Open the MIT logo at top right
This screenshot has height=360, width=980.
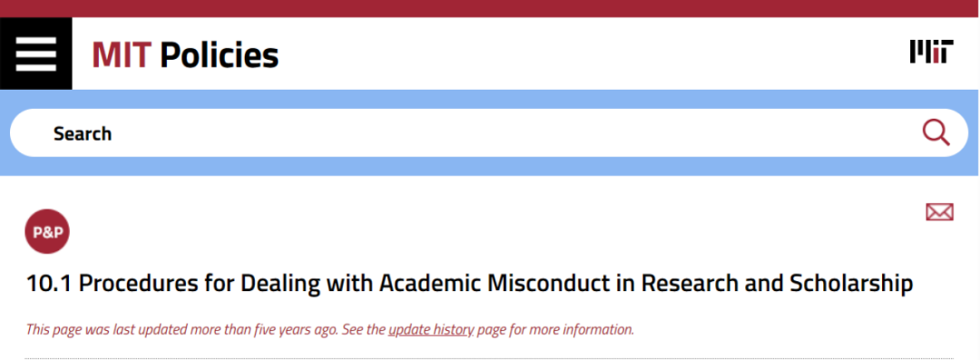[x=931, y=52]
